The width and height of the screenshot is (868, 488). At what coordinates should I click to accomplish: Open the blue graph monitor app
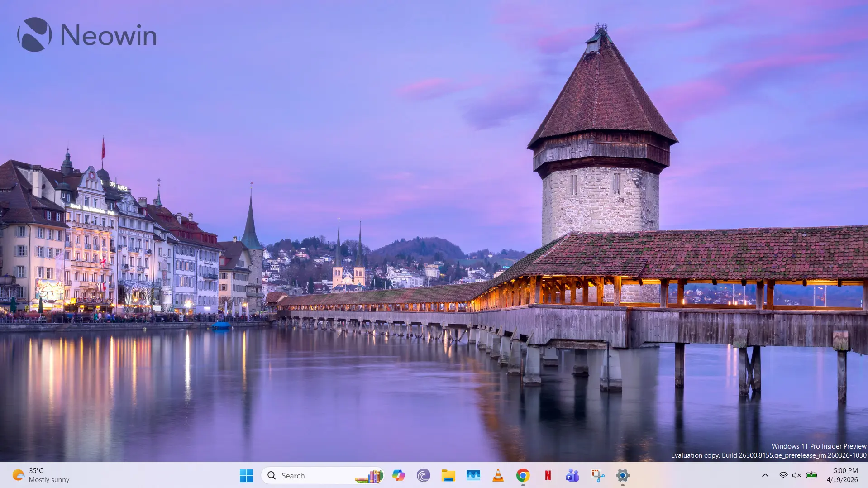(x=473, y=475)
